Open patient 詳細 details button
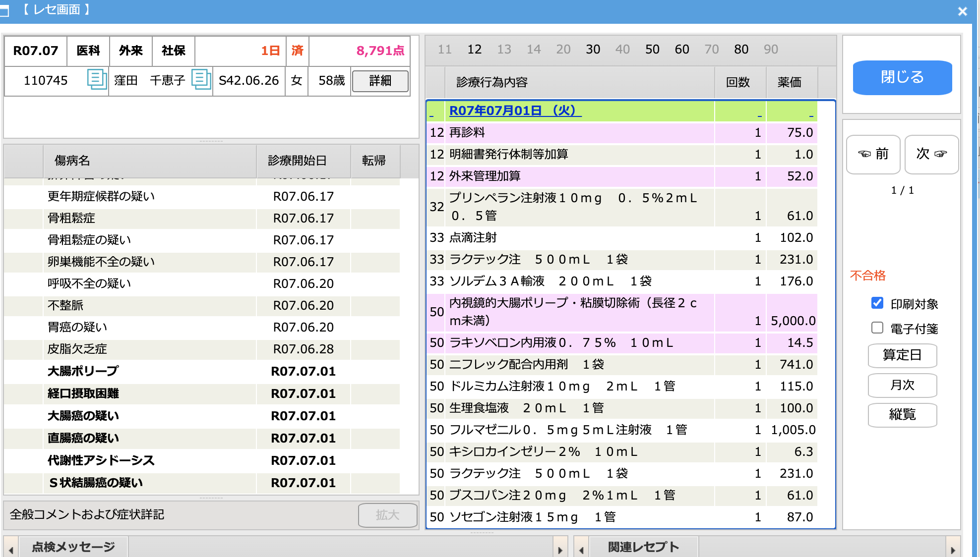The height and width of the screenshot is (557, 980). click(x=380, y=81)
